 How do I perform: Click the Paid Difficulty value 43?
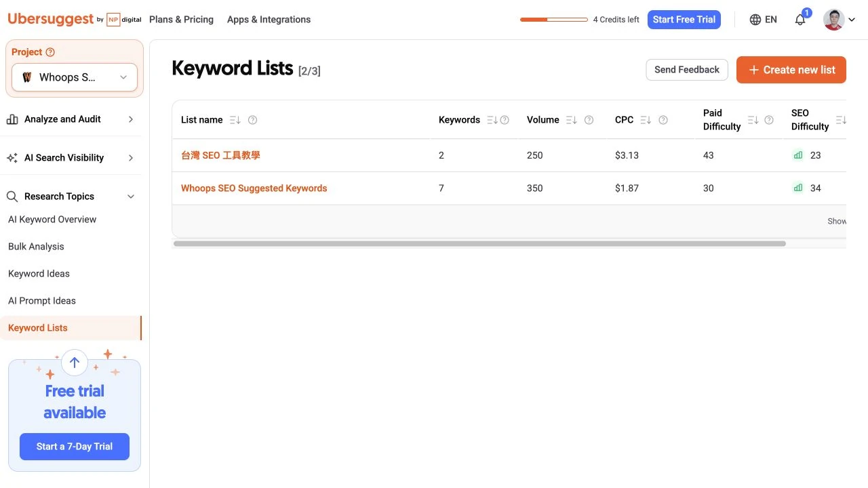click(x=709, y=155)
